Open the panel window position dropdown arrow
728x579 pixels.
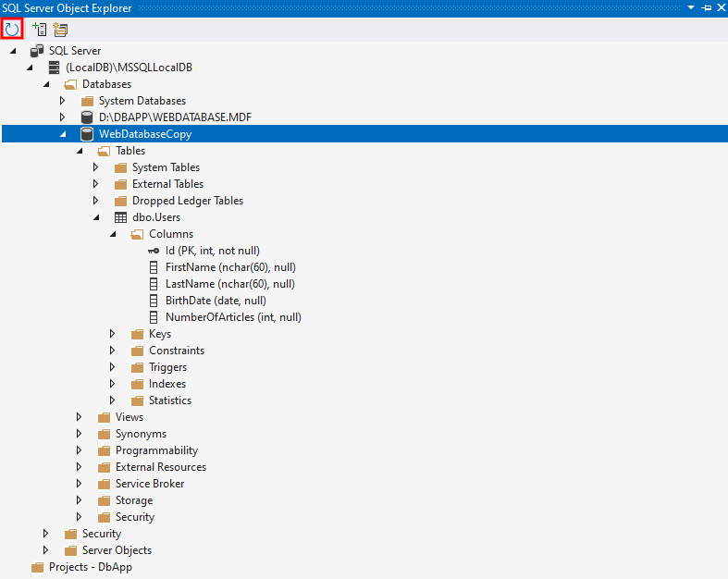(691, 7)
